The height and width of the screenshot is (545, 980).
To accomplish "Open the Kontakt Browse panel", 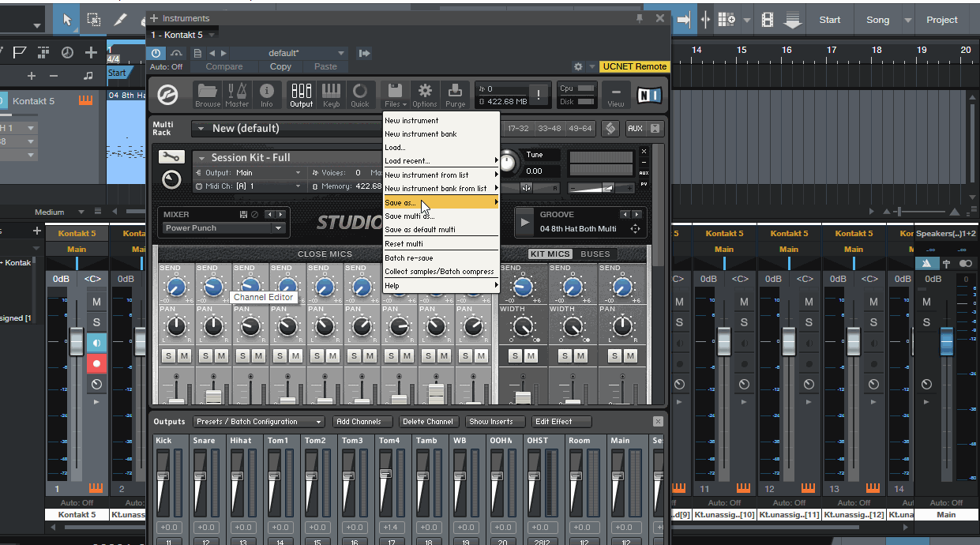I will point(208,94).
